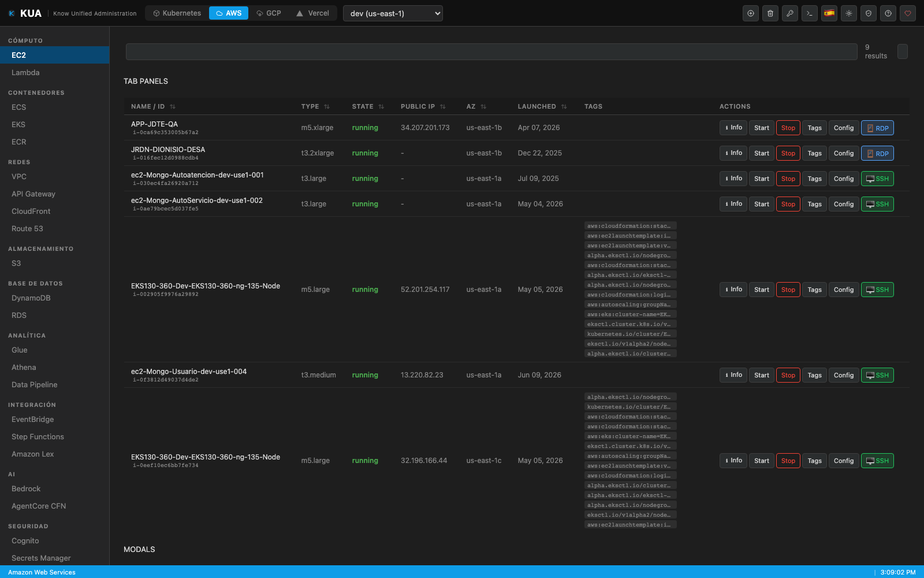This screenshot has height=578, width=924.
Task: Open SSH for ec2-Mongo-Usuario-dev-use1-004
Action: [x=877, y=375]
